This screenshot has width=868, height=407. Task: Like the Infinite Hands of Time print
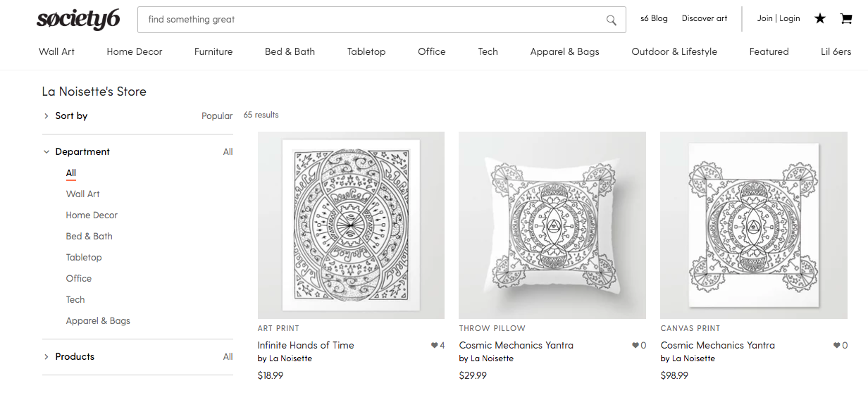coord(434,346)
